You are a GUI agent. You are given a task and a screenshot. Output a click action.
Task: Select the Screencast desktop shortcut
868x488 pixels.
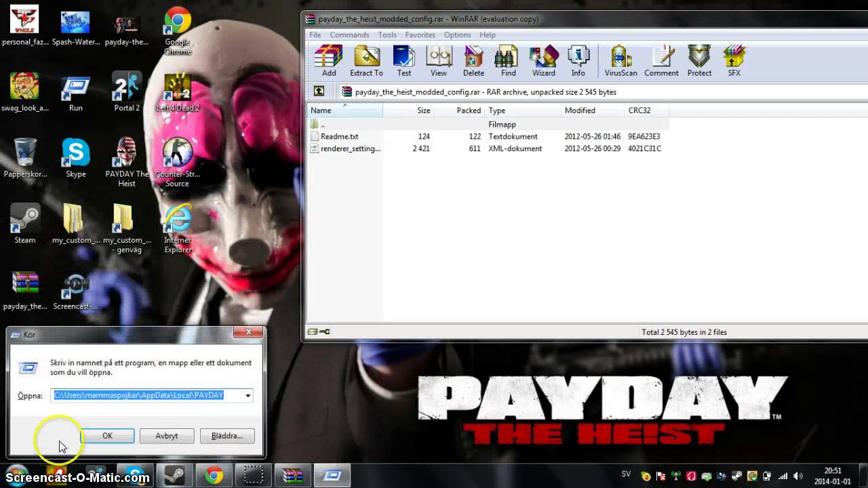pyautogui.click(x=76, y=290)
